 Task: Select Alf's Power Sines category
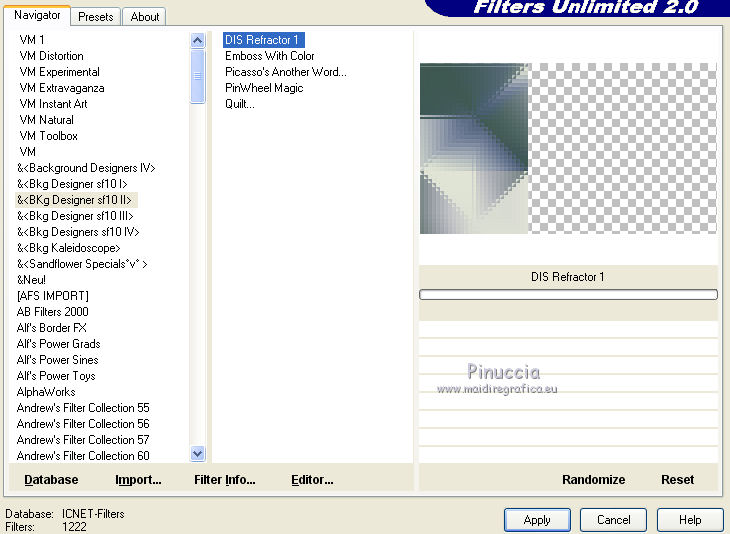[x=58, y=360]
